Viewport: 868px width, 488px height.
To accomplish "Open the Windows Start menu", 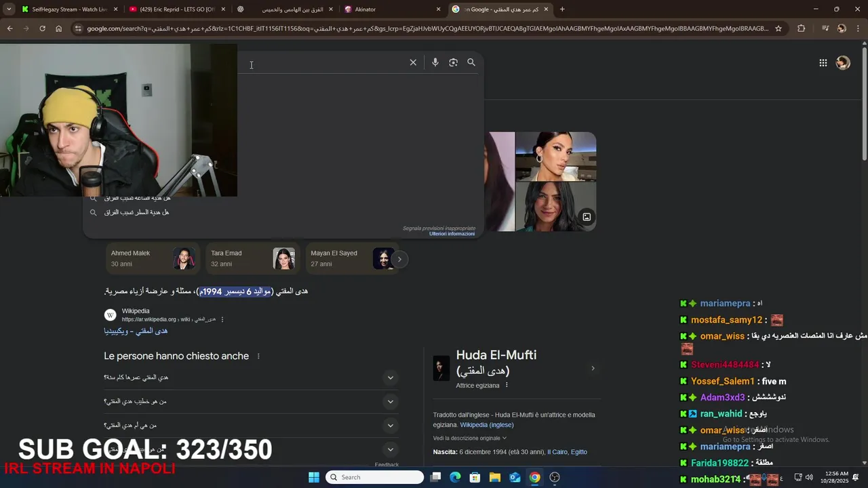I will tap(313, 477).
